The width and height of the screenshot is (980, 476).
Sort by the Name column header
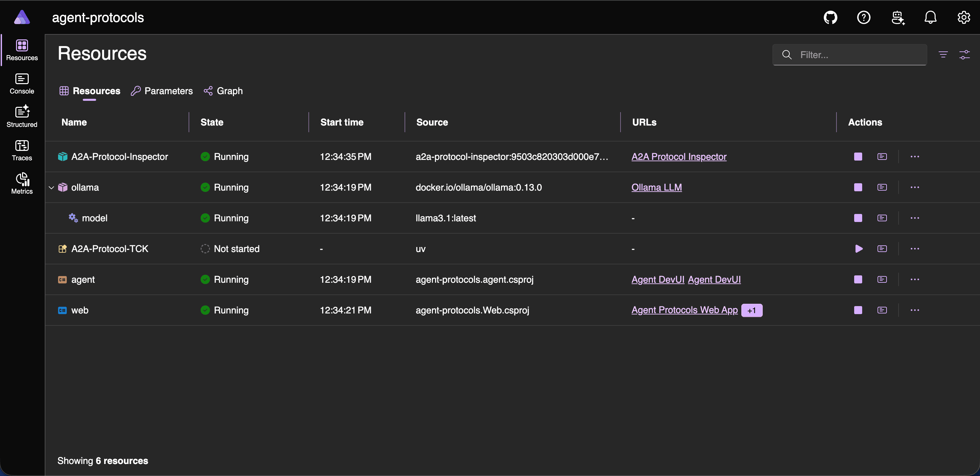coord(74,122)
